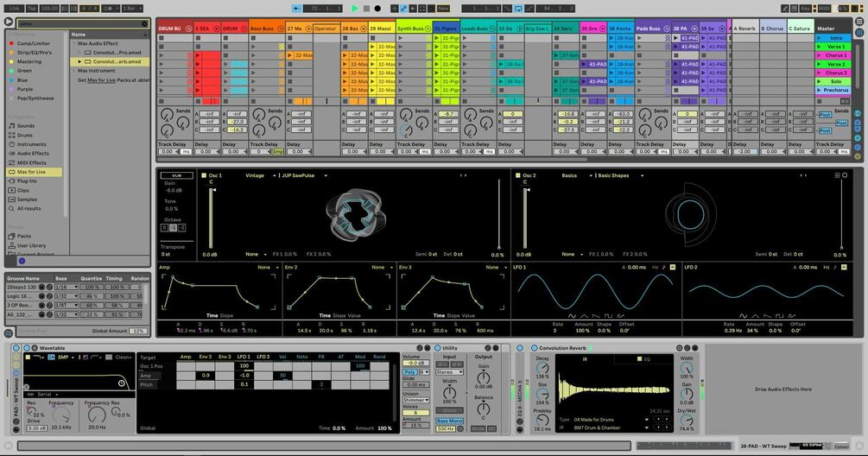Adjust the Osc 2 gain slider

(x=525, y=218)
